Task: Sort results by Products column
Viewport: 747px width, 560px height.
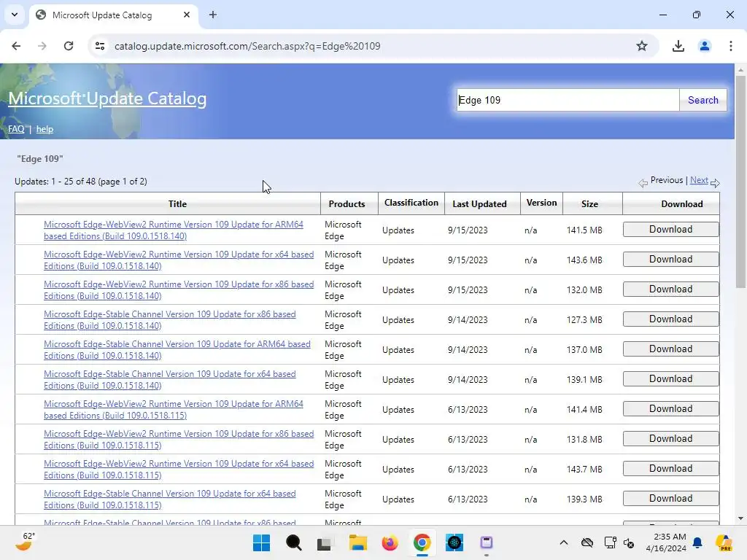Action: (347, 204)
